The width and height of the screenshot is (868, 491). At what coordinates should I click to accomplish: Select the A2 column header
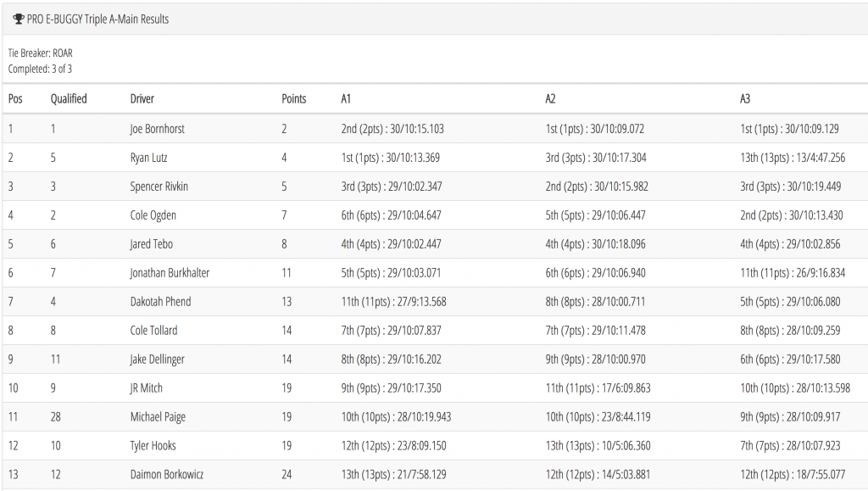(550, 98)
